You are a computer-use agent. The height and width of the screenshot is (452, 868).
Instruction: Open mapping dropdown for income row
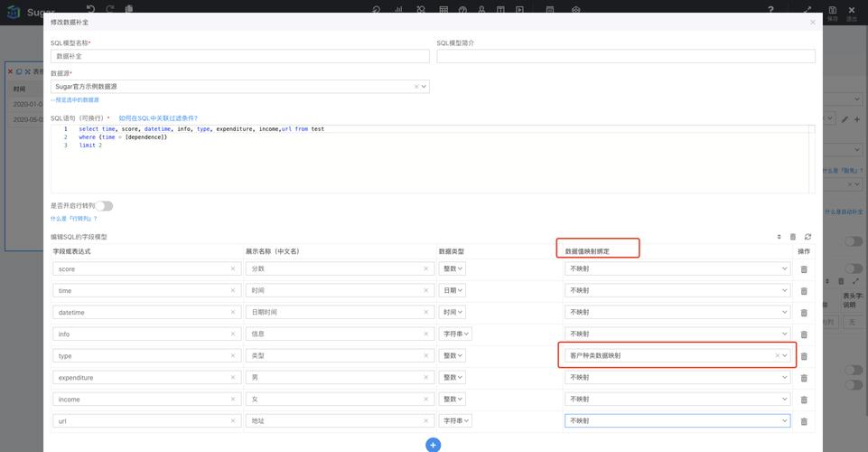coord(677,399)
